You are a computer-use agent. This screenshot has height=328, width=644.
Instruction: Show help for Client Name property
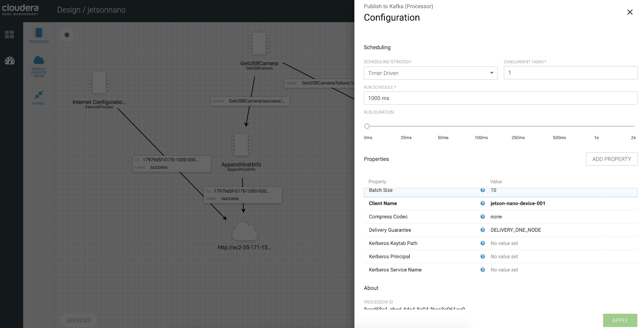(x=483, y=203)
